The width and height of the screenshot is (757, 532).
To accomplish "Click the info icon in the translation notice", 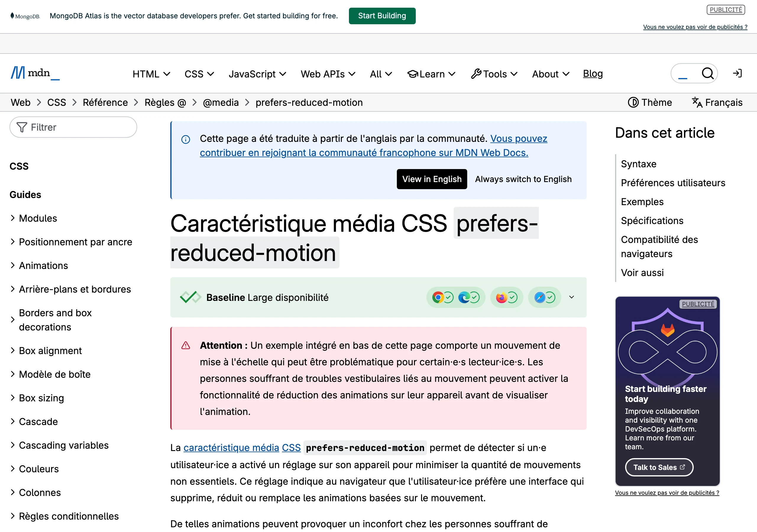I will point(186,140).
